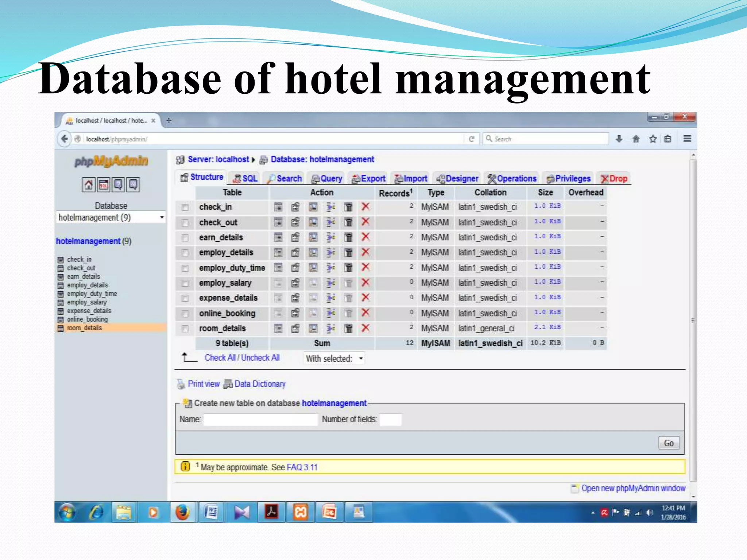Click the Windows Start button

coord(67,512)
